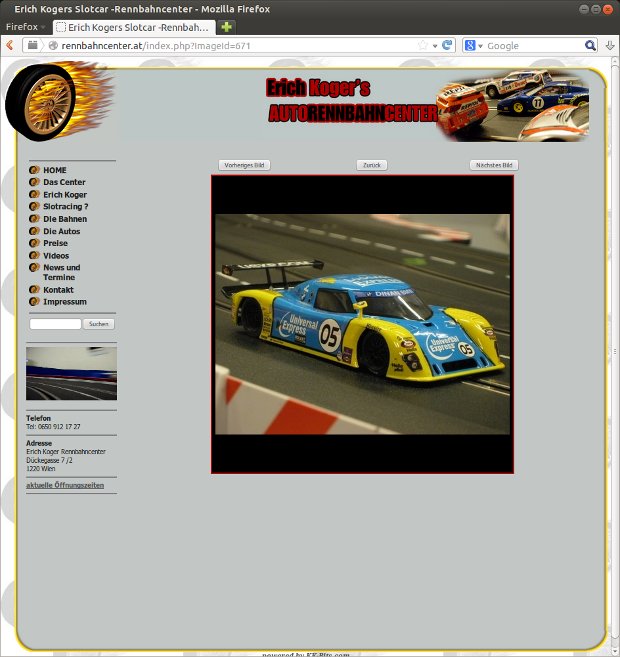
Task: Reload the page with the refresh icon
Action: click(x=447, y=45)
